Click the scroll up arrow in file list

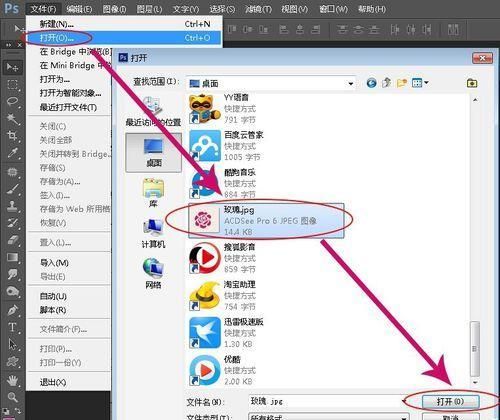point(475,99)
